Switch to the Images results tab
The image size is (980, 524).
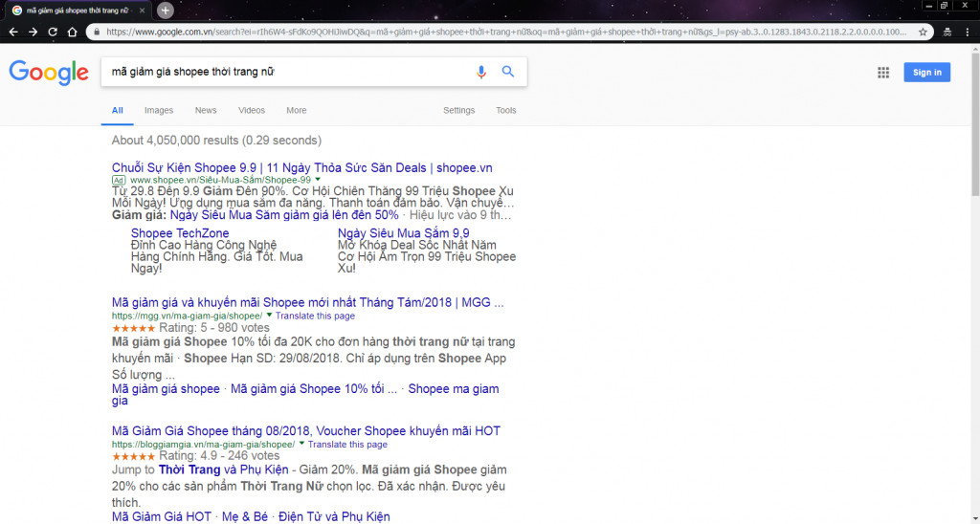[159, 111]
